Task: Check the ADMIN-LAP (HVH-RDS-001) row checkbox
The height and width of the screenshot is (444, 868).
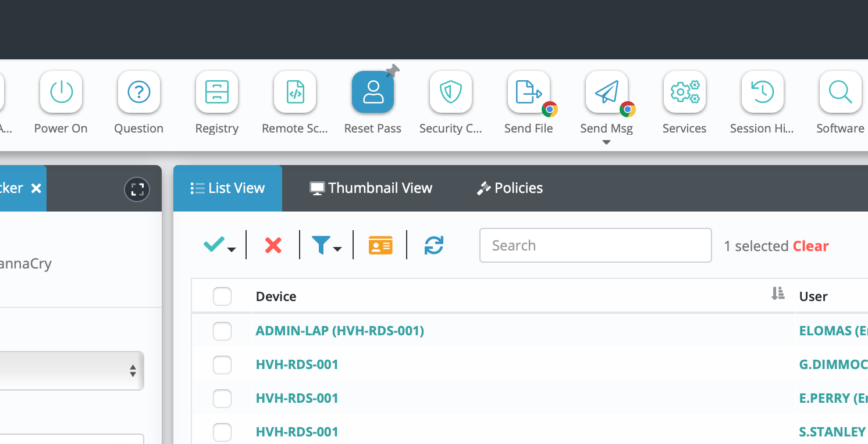Action: [222, 331]
